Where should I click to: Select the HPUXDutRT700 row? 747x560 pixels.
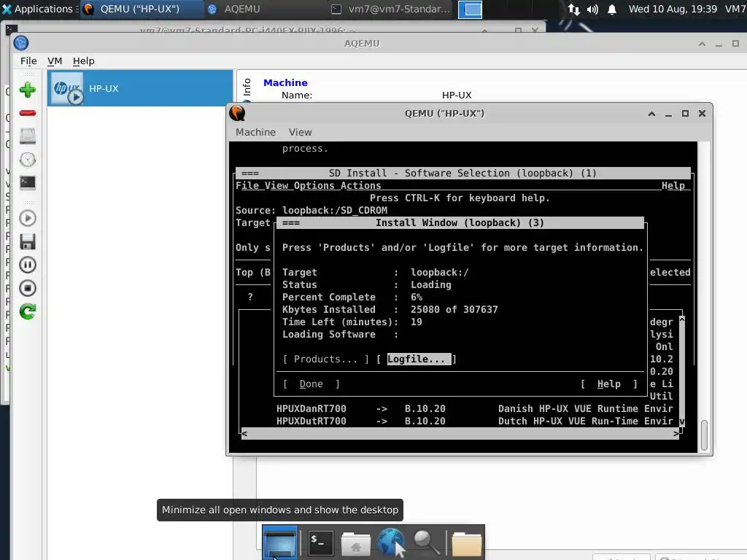tap(474, 421)
